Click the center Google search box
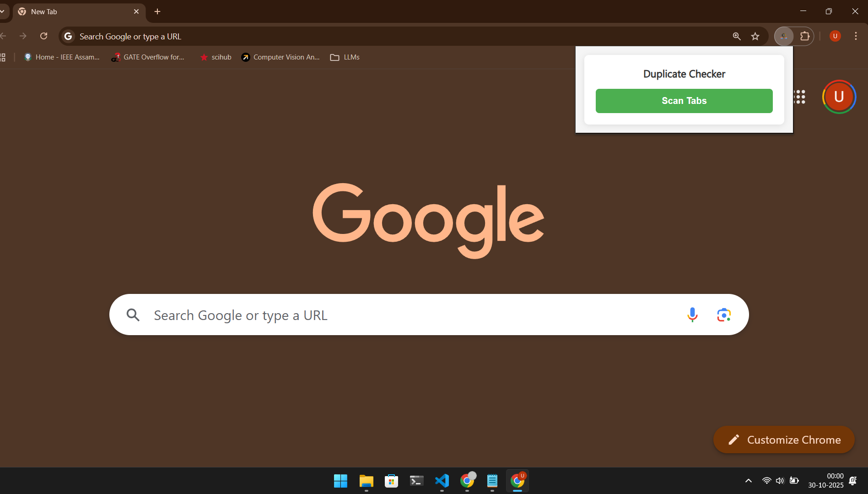 [x=429, y=315]
